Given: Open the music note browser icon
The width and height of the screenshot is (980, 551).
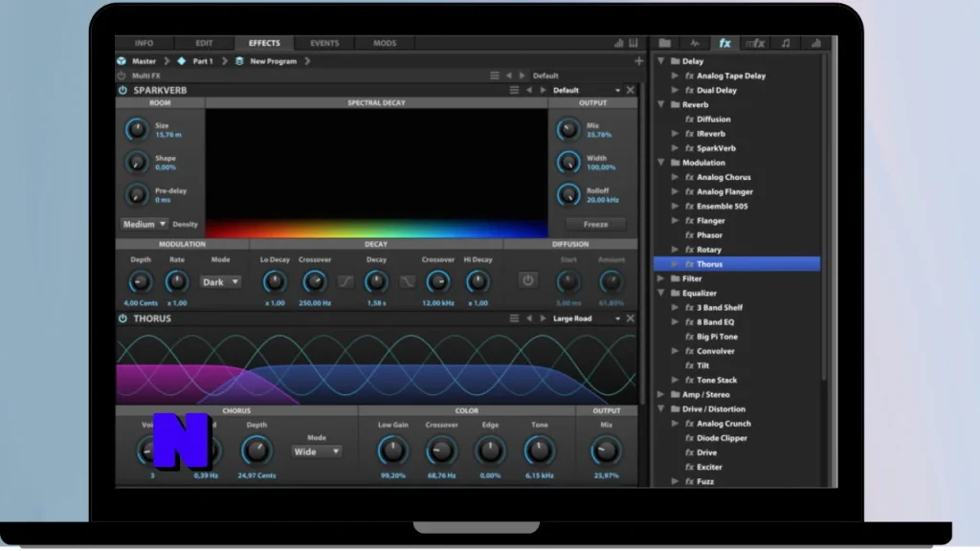Looking at the screenshot, I should [786, 43].
